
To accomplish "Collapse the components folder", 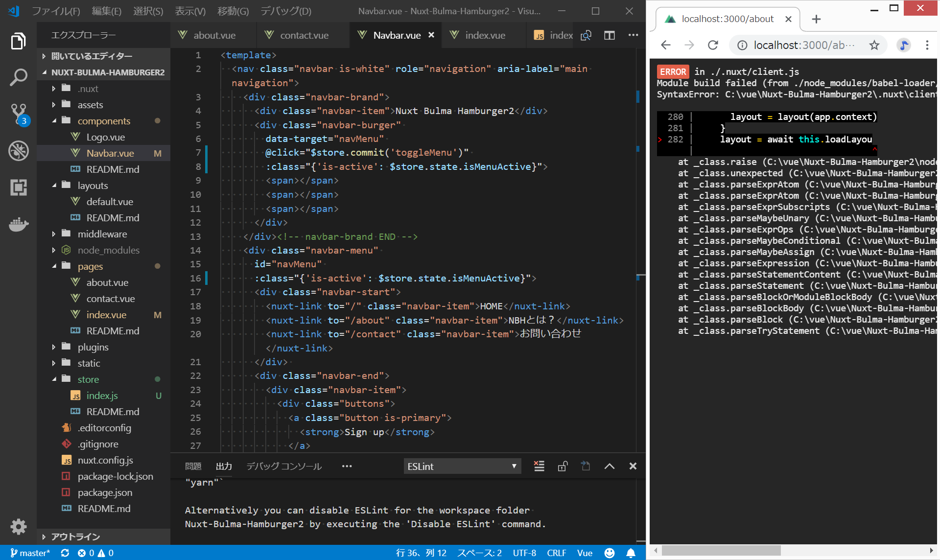I will pyautogui.click(x=104, y=121).
